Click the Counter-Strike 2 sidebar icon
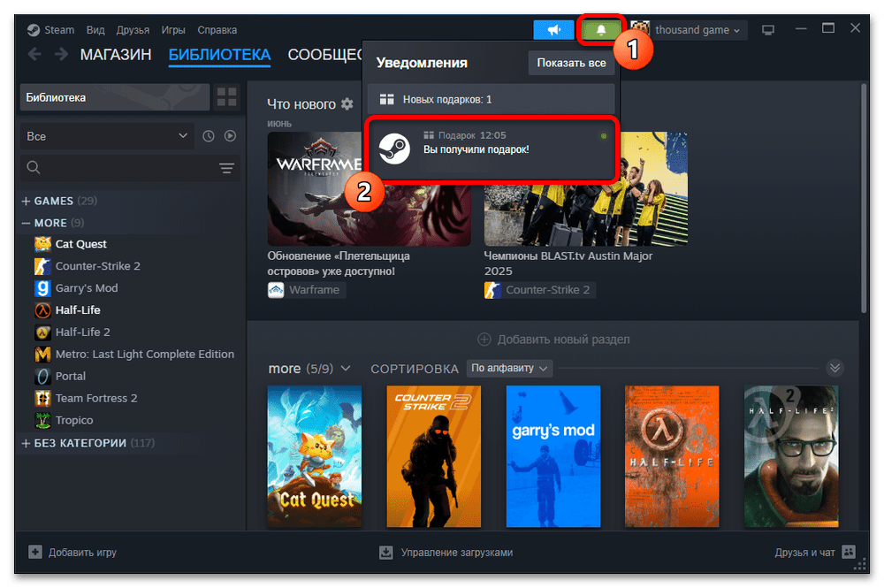Image resolution: width=884 pixels, height=588 pixels. pos(42,266)
